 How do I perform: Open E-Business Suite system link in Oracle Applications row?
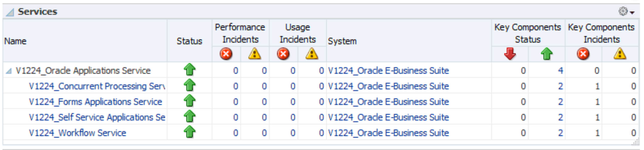(388, 71)
